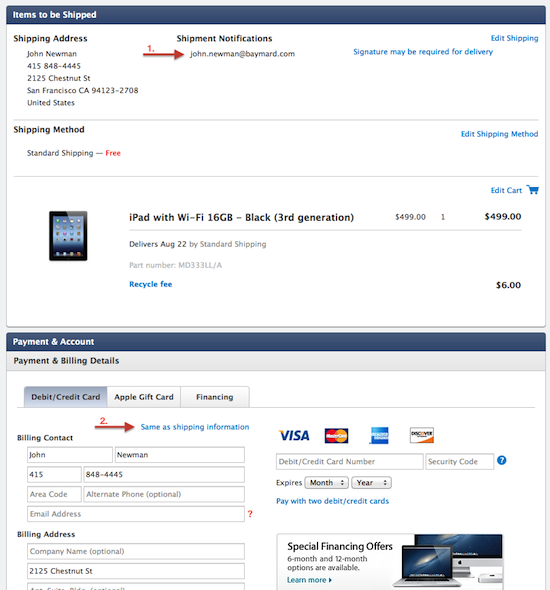The image size is (550, 590).
Task: Click the Discover card logo
Action: pyautogui.click(x=422, y=435)
